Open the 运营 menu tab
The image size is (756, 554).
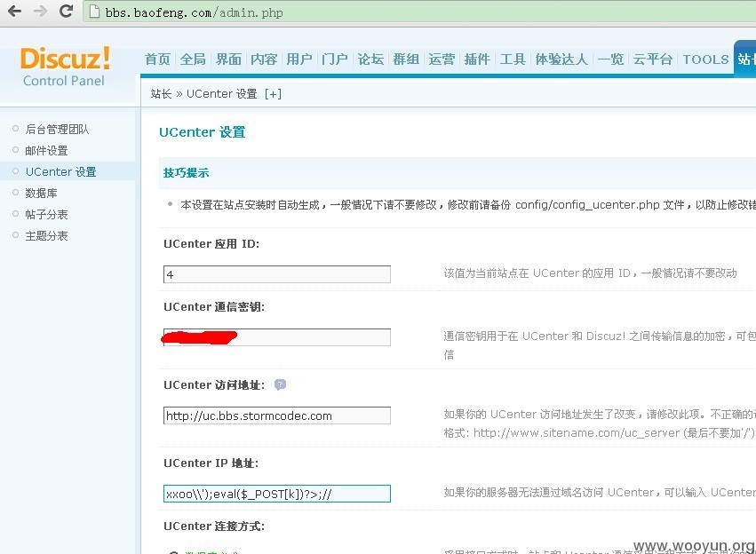pyautogui.click(x=442, y=59)
